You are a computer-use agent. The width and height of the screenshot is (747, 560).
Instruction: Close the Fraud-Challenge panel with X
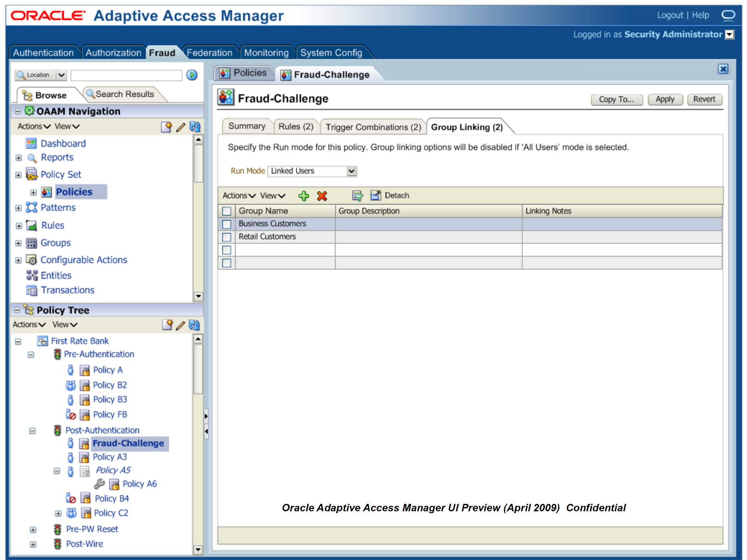click(723, 69)
